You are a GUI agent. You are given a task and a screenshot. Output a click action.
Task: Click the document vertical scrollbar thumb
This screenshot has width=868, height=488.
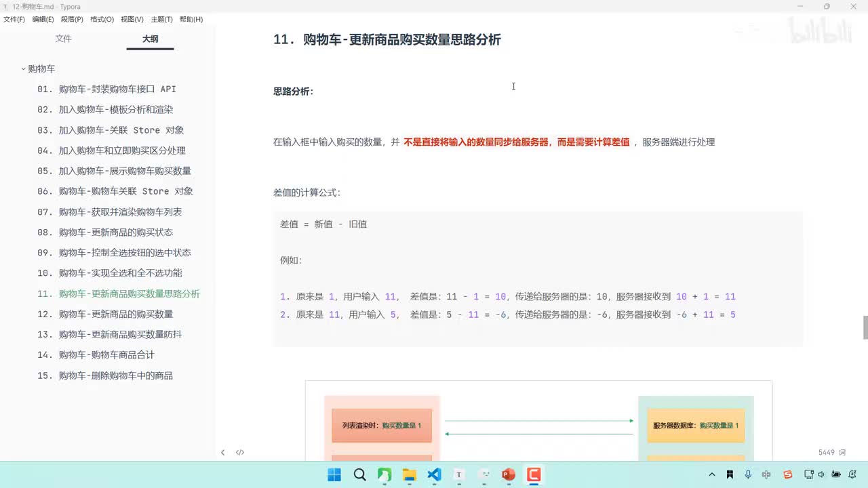[x=865, y=327]
